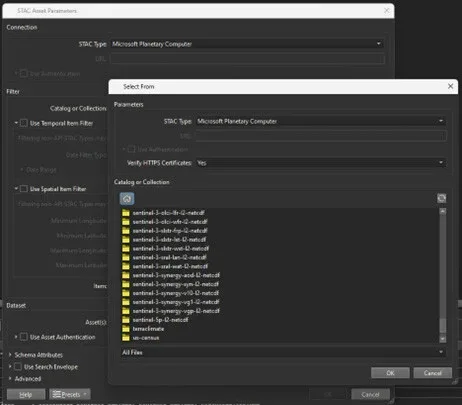Click the Help button
This screenshot has width=462, height=405.
(26, 394)
